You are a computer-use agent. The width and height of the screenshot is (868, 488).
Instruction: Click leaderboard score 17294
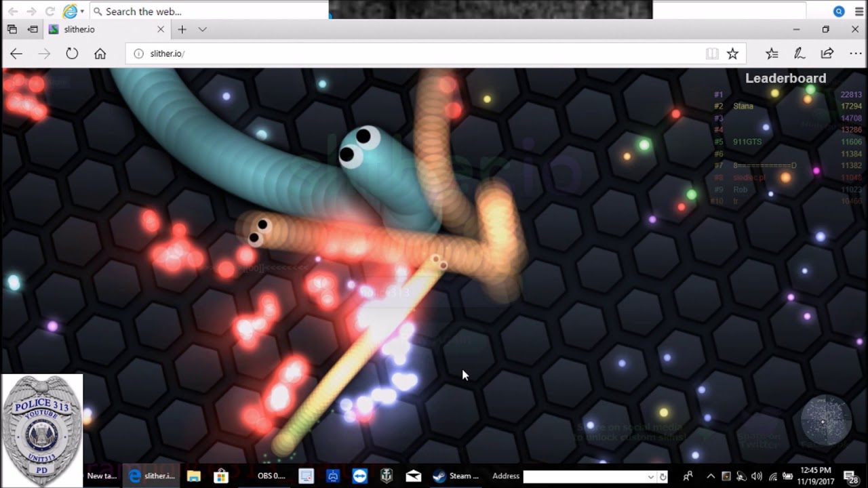851,106
